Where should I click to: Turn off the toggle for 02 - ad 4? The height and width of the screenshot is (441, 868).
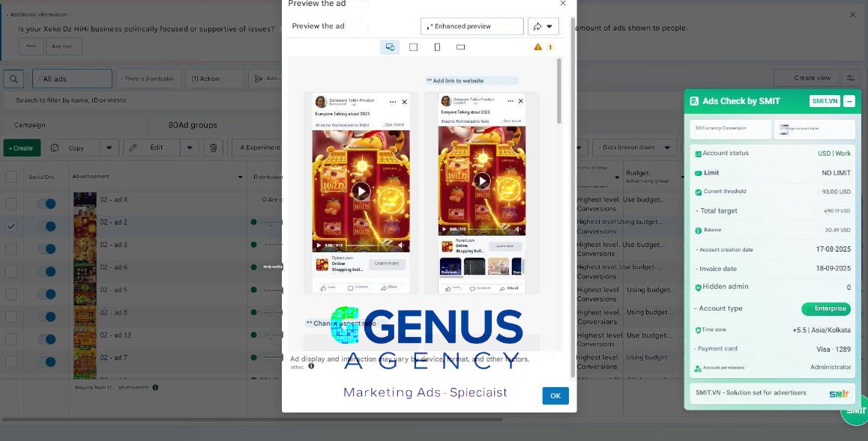(47, 204)
